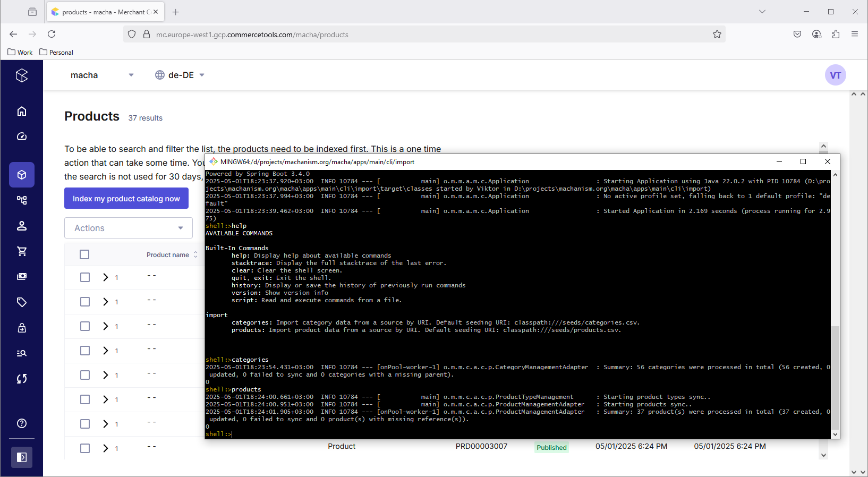Open commercetools logo in the sidebar
The height and width of the screenshot is (477, 868).
tap(22, 75)
